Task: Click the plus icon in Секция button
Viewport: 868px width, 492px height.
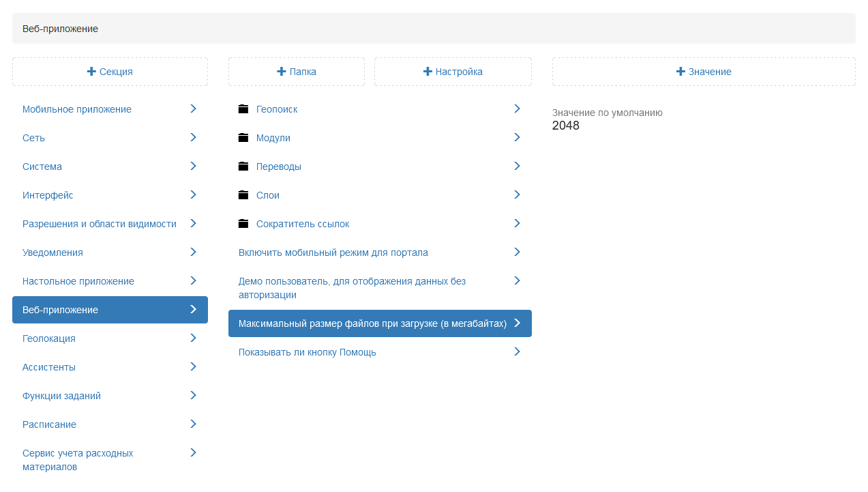Action: (91, 72)
